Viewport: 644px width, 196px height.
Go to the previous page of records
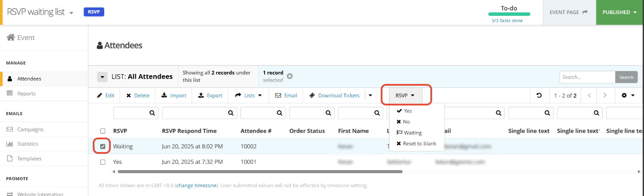click(589, 95)
